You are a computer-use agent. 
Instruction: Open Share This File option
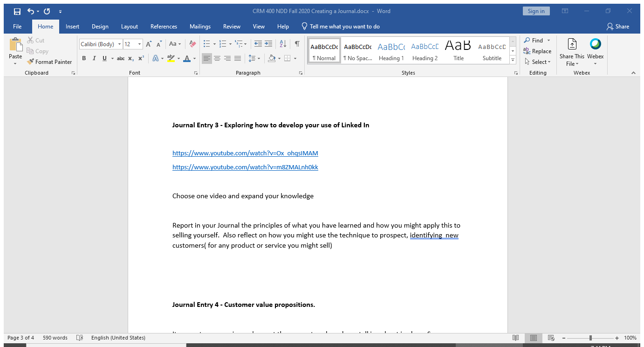(572, 52)
